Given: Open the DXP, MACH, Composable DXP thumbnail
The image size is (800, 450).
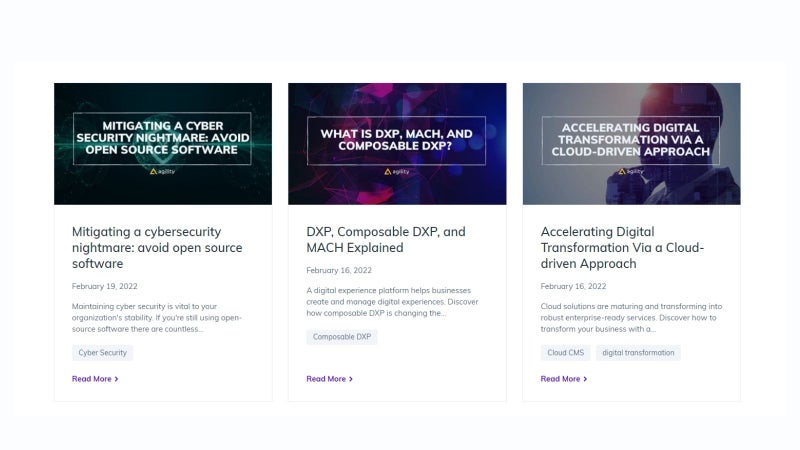Looking at the screenshot, I should 397,144.
